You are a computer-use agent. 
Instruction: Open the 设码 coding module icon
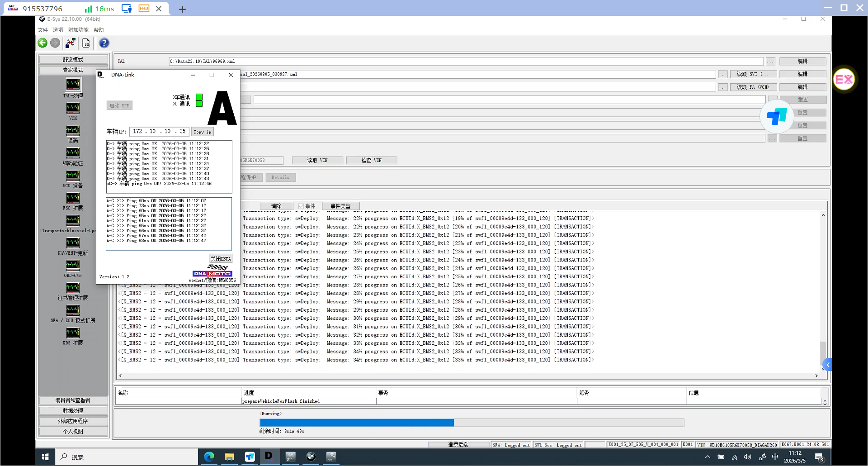click(x=73, y=131)
